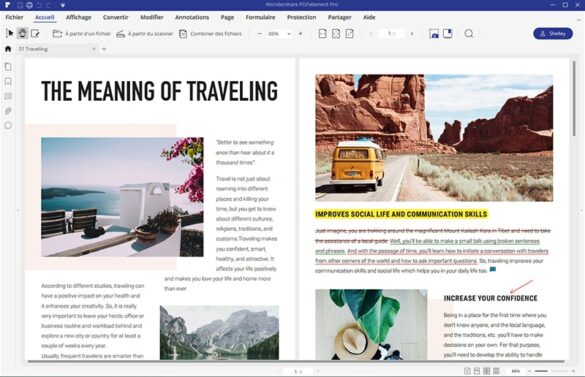Open the Search magnifier tool

pos(469,34)
